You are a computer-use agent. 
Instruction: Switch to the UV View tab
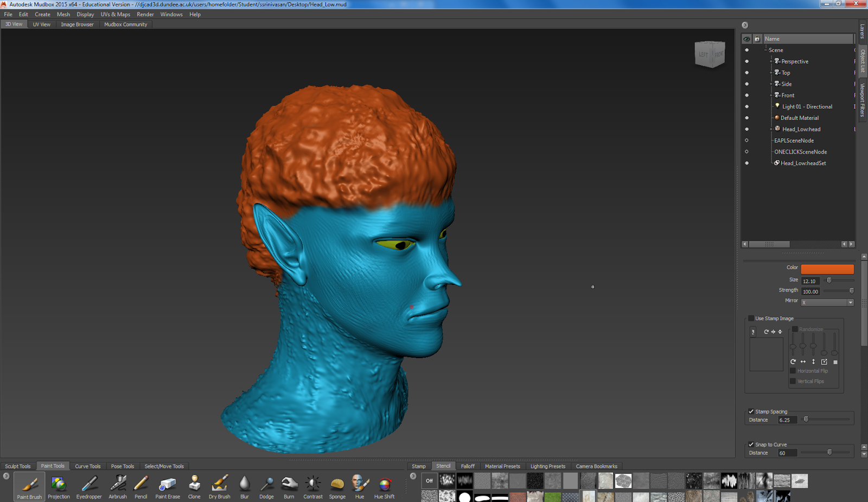41,24
